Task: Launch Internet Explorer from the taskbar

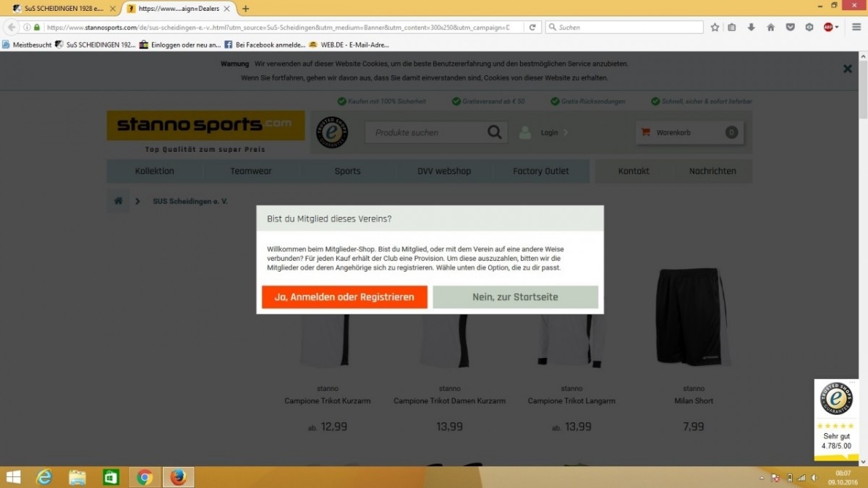Action: 45,477
